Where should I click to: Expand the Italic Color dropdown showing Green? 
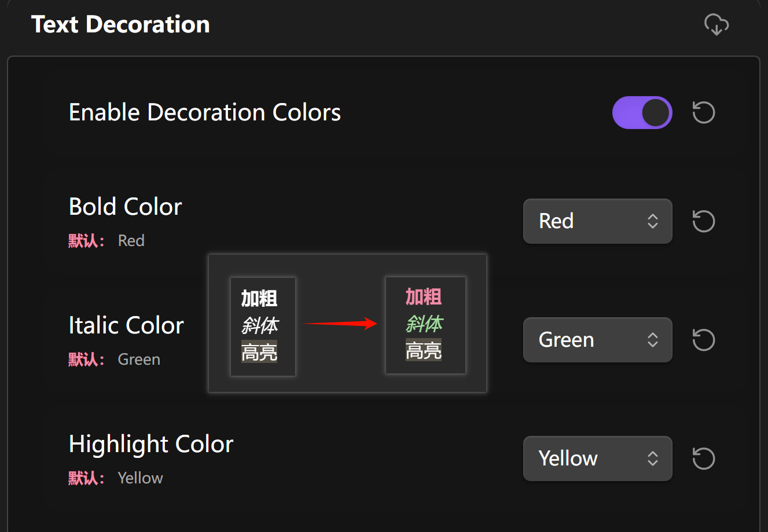pos(597,340)
